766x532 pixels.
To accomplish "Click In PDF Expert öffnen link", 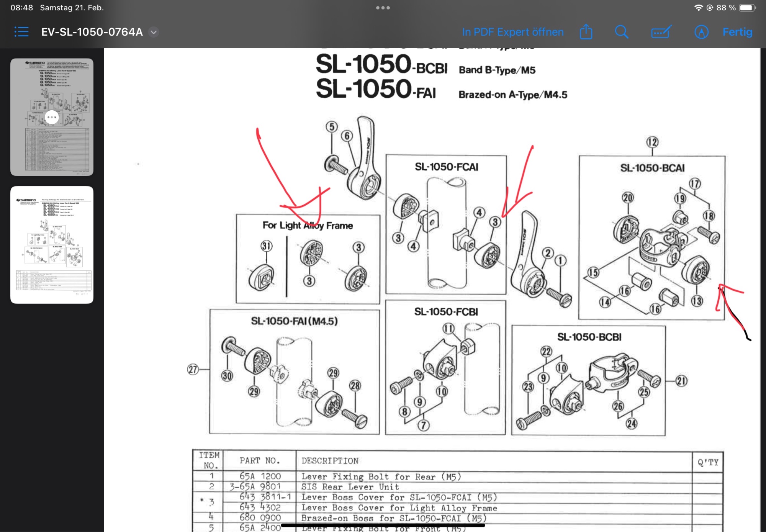I will 512,32.
